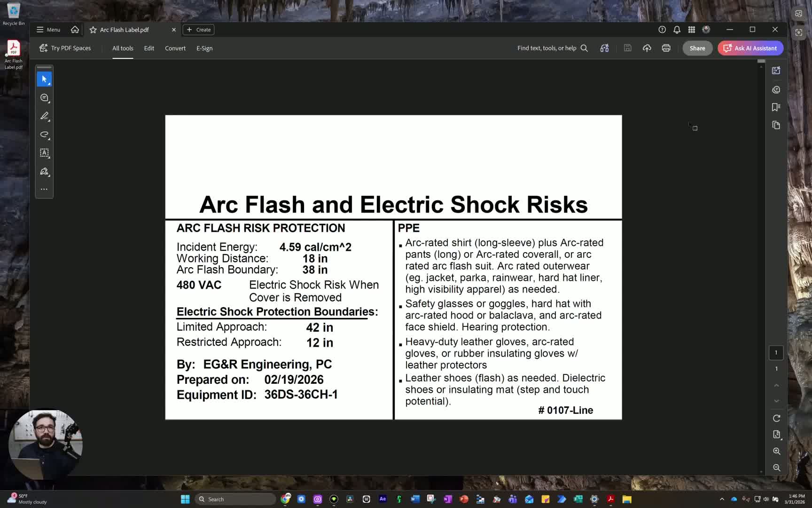Viewport: 812px width, 508px height.
Task: Zoom out of the document
Action: pos(776,468)
